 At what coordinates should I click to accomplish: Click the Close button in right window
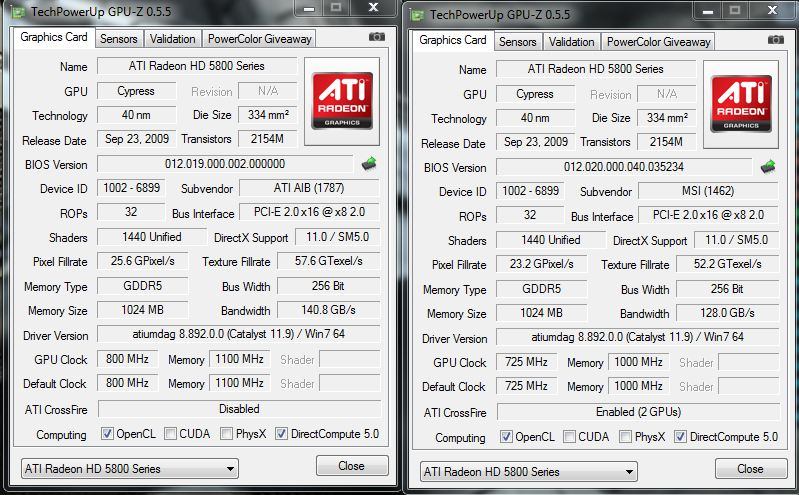751,469
